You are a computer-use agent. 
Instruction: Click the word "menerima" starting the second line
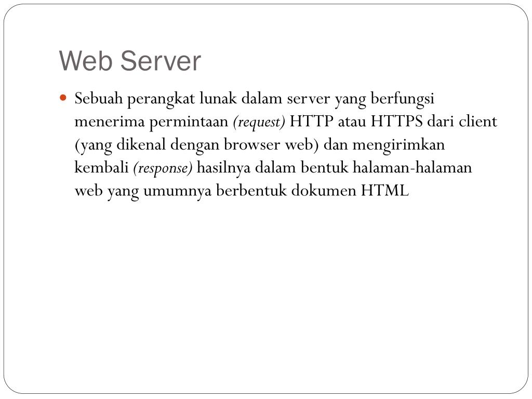110,122
